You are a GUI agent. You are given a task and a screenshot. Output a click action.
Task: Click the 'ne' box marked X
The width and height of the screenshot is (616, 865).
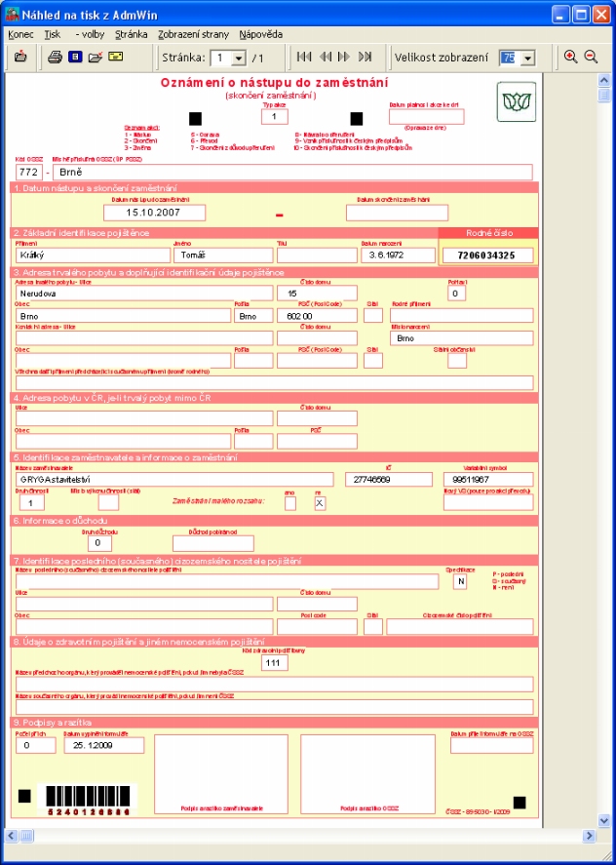click(320, 502)
